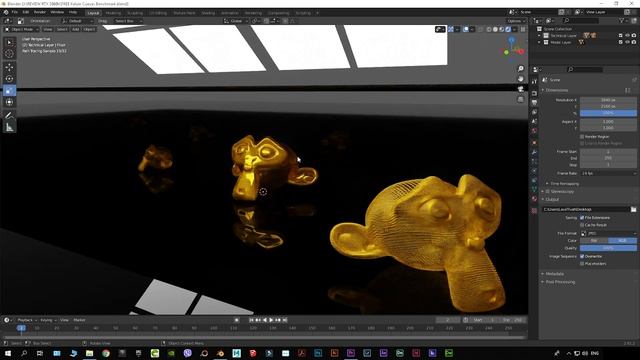Click the Resolution percentage slider
640x360 pixels.
point(608,113)
